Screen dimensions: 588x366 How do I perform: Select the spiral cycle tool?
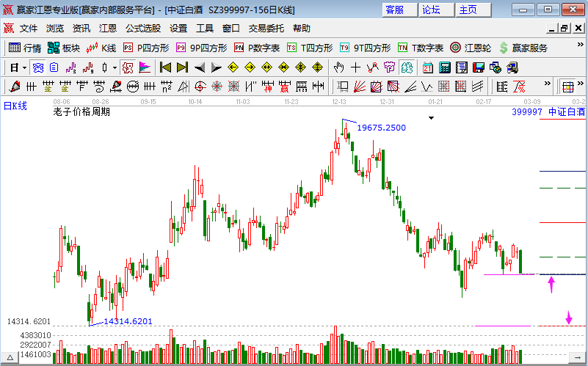(x=99, y=87)
